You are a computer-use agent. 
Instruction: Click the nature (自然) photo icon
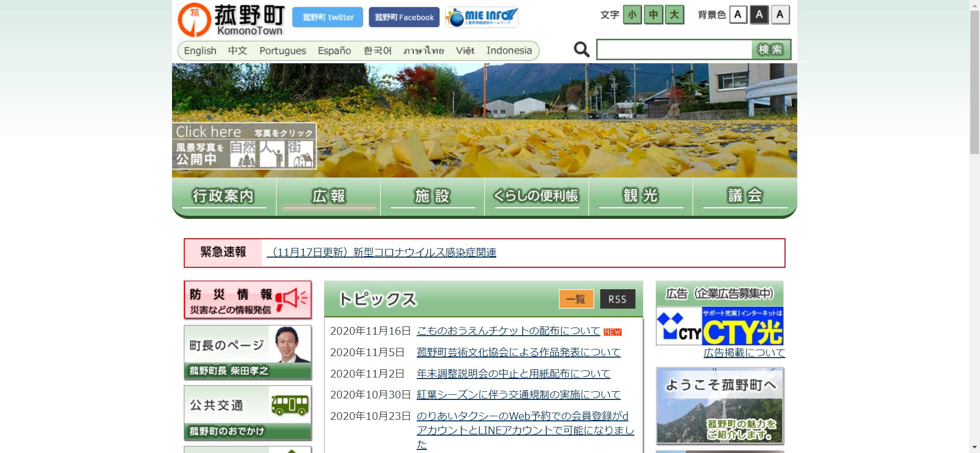[x=243, y=154]
